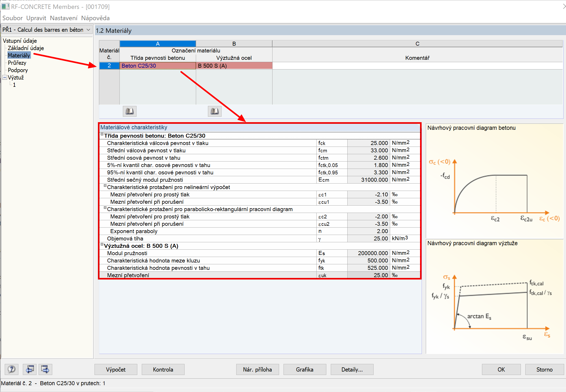
Task: Click the Beton C25/30 cell
Action: click(158, 66)
